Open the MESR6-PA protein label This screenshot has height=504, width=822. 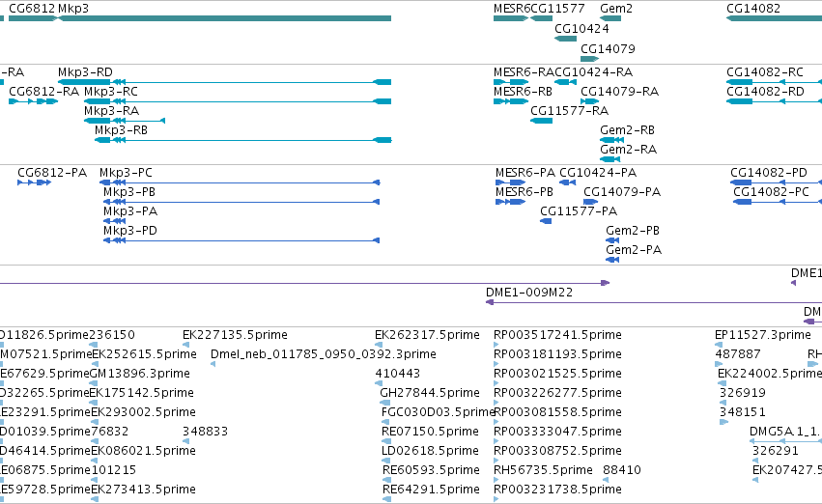point(525,173)
